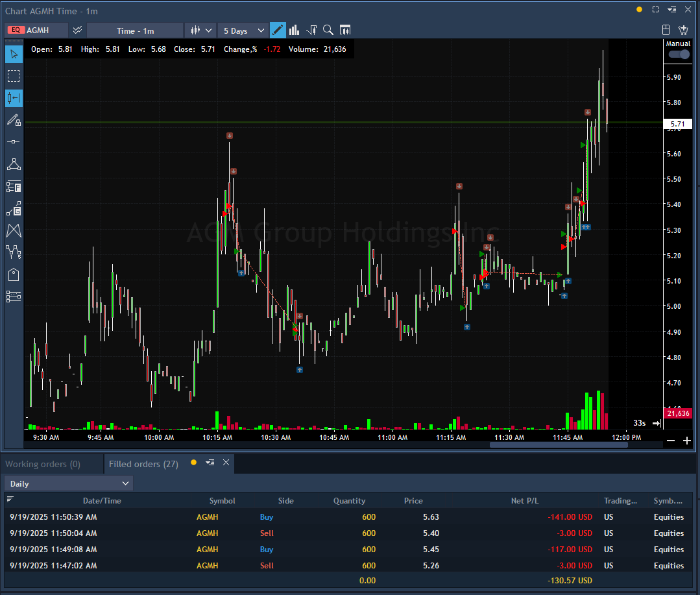Select the dashed rectangle selection tool
This screenshot has height=595, width=700.
pyautogui.click(x=14, y=77)
